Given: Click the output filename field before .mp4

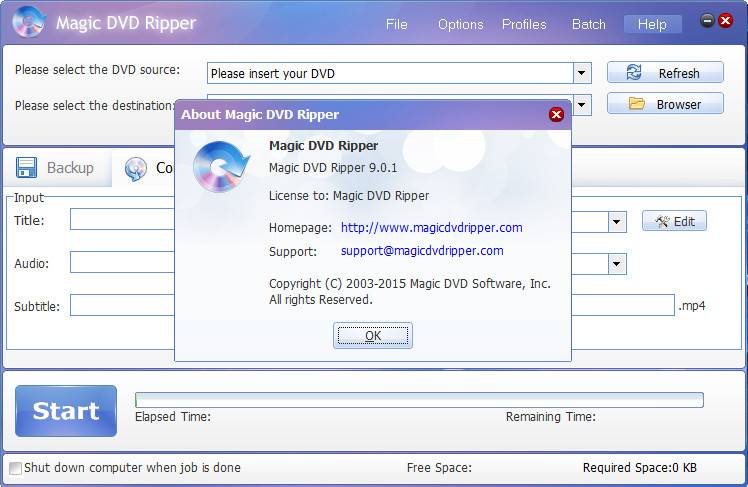Looking at the screenshot, I should 623,305.
